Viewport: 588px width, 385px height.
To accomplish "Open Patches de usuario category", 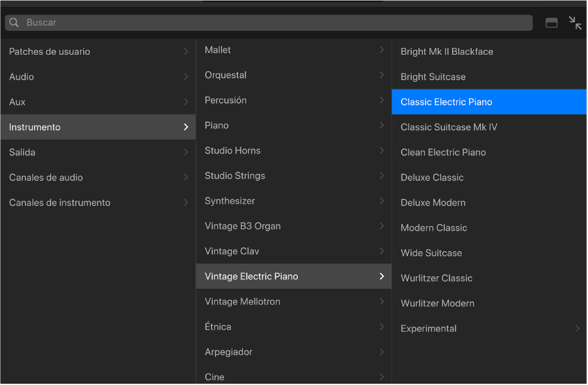I will [x=98, y=52].
